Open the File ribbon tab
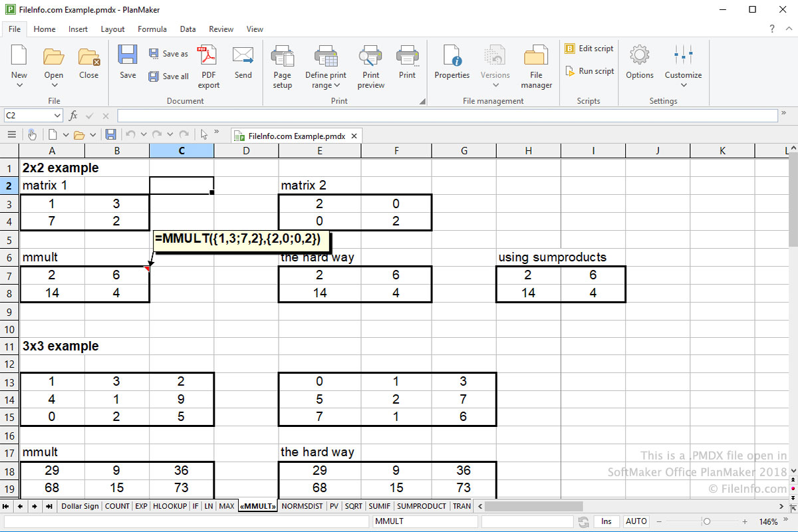 (15, 29)
